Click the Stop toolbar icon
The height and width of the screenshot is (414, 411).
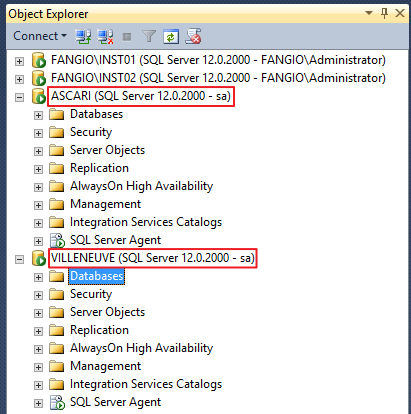click(127, 37)
